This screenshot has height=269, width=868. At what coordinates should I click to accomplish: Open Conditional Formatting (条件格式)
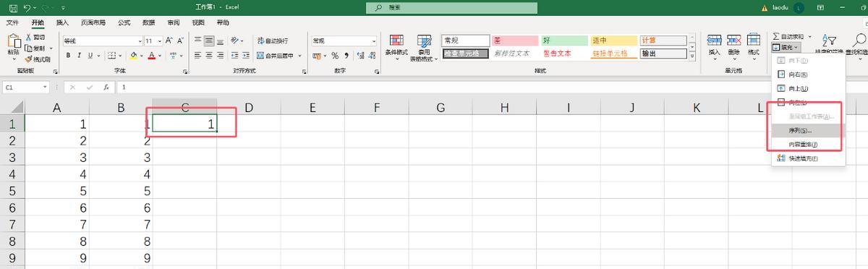[x=396, y=47]
